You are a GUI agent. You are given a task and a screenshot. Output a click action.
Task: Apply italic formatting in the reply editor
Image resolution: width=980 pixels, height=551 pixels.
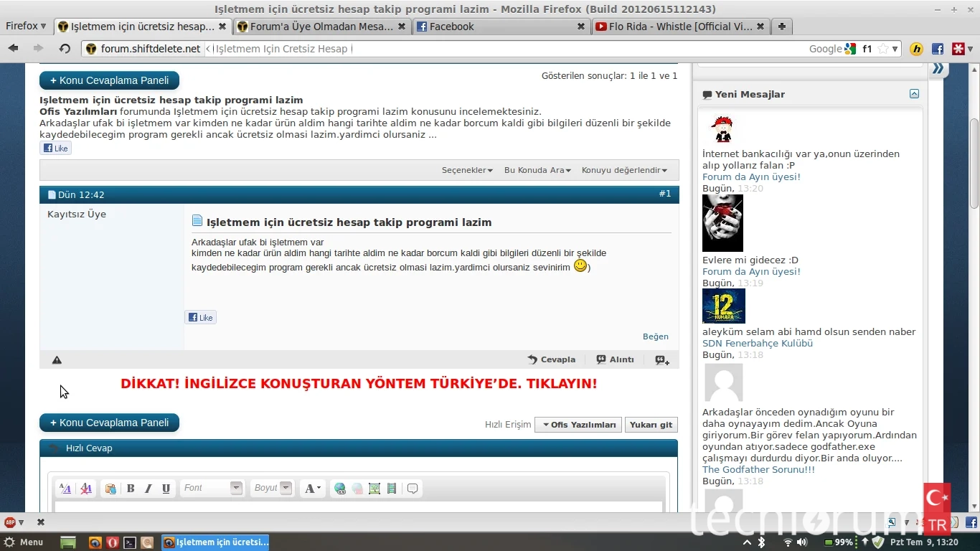[148, 489]
